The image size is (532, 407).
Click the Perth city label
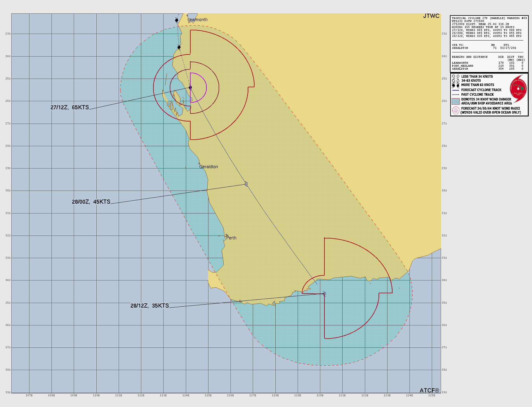(x=231, y=238)
